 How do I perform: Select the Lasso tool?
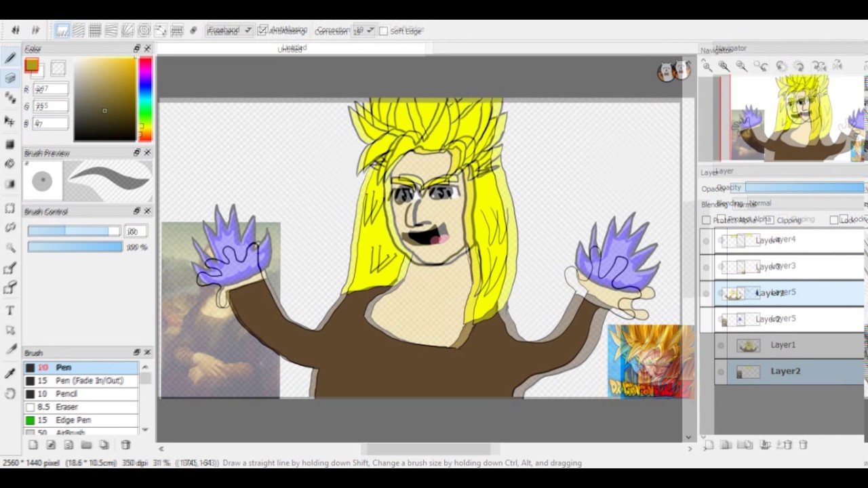pyautogui.click(x=10, y=228)
